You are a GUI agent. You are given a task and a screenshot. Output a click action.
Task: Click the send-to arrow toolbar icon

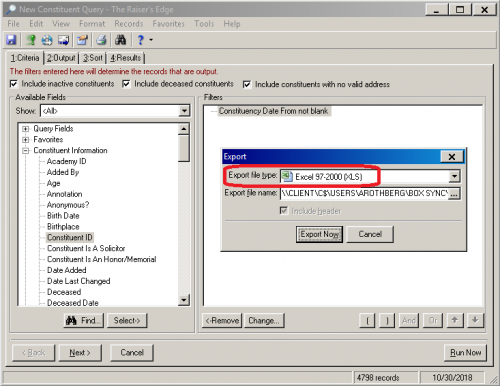coord(64,40)
